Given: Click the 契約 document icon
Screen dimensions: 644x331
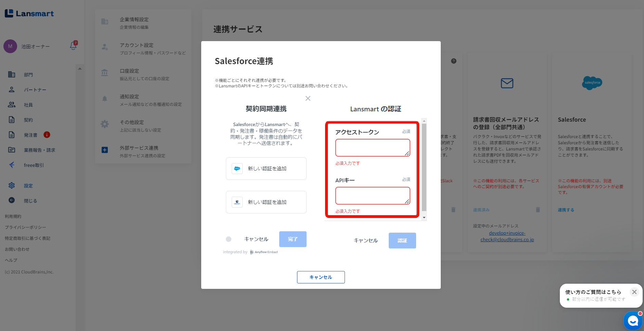Looking at the screenshot, I should pyautogui.click(x=12, y=120).
